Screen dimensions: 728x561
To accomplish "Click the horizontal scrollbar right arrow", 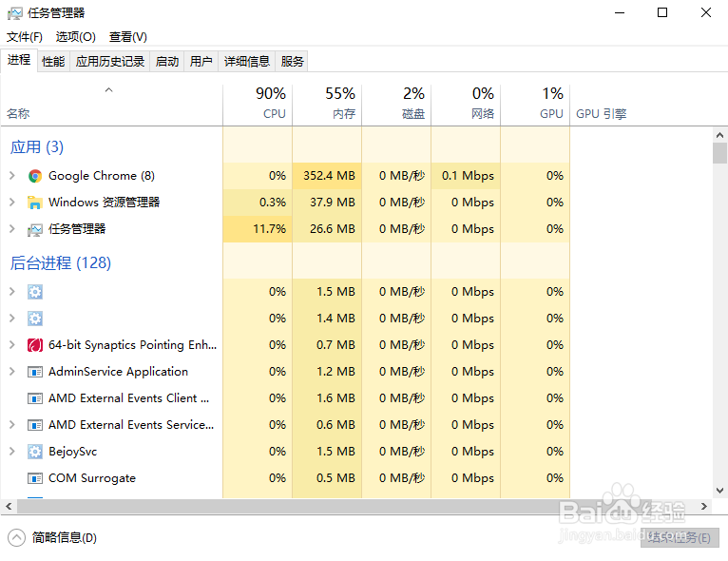I will pos(704,506).
